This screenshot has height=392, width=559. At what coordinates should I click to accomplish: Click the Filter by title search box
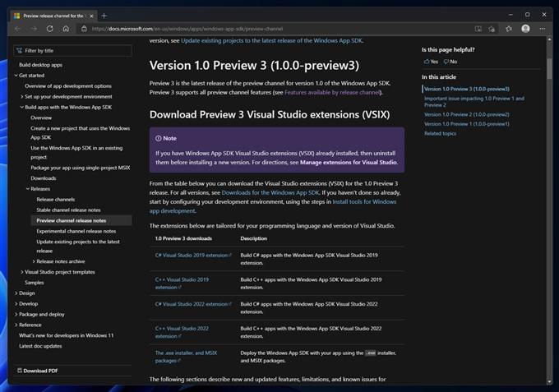pos(72,51)
